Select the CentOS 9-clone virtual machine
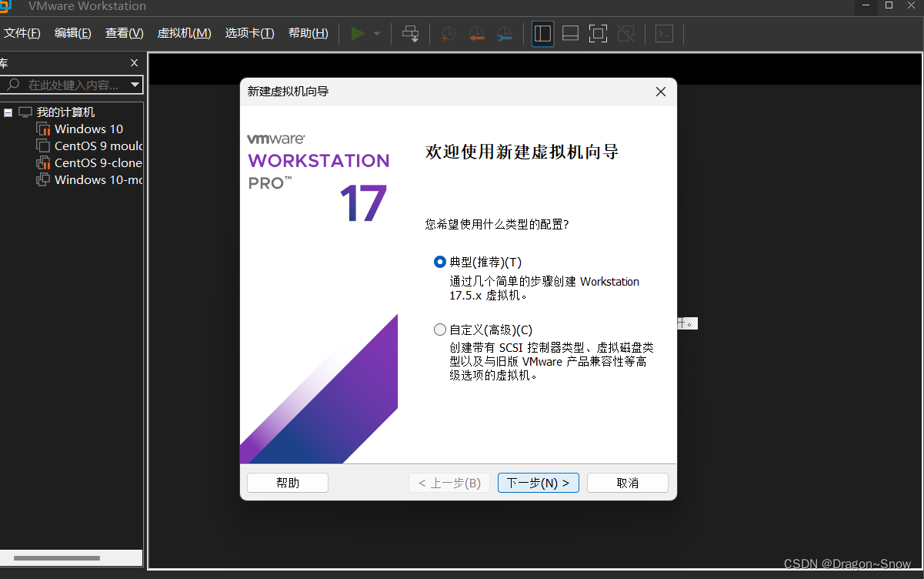Image resolution: width=924 pixels, height=579 pixels. 98,163
